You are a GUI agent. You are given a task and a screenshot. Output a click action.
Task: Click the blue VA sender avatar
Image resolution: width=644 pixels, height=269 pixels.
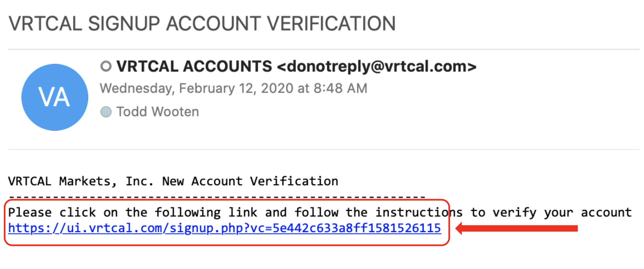[55, 97]
